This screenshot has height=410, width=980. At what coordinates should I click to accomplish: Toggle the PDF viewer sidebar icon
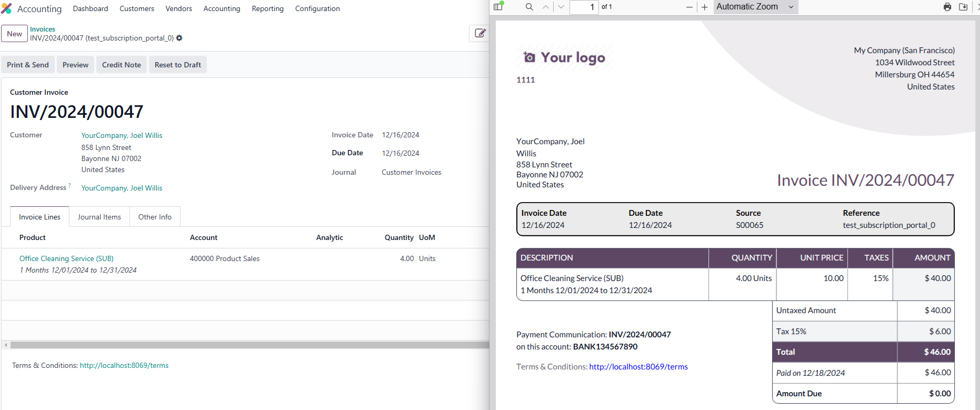[498, 7]
